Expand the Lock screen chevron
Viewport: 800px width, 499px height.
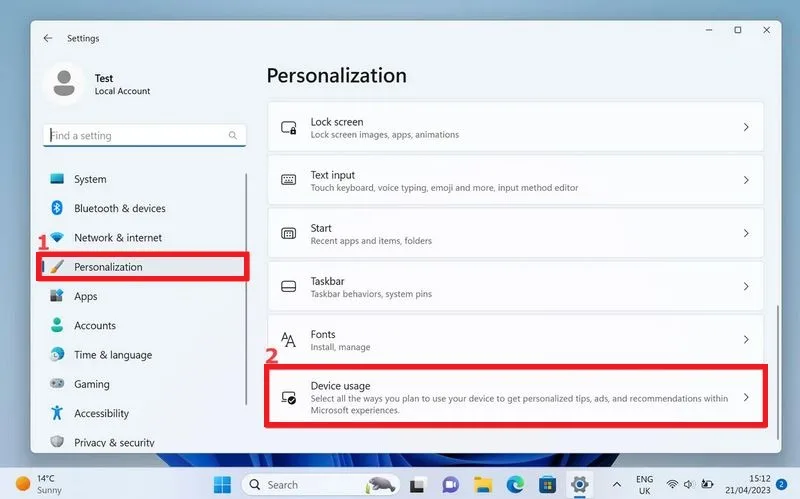click(746, 127)
